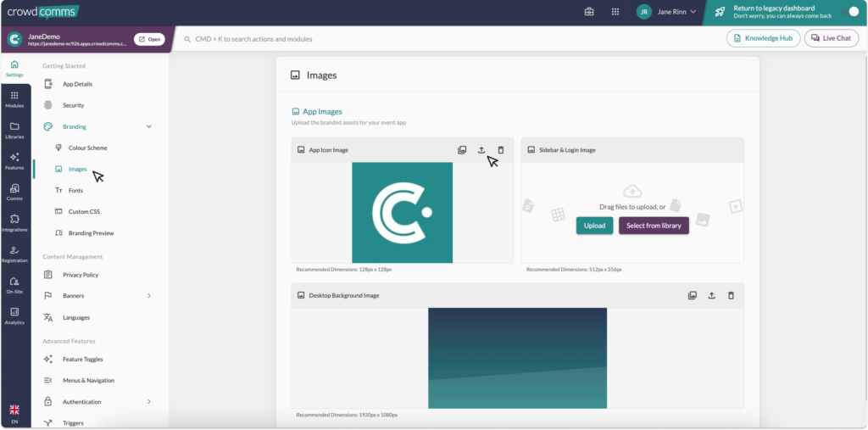Click the briefcase icon in top bar
The height and width of the screenshot is (430, 868).
tap(590, 12)
